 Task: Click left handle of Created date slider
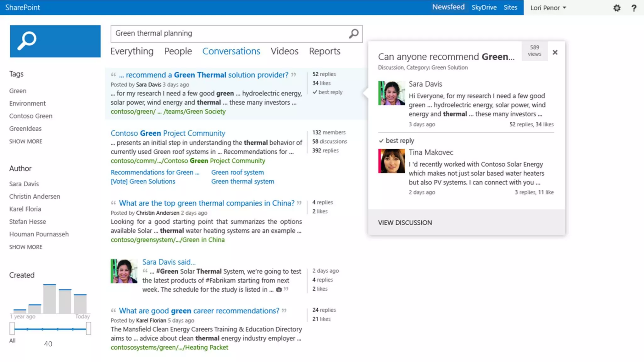pyautogui.click(x=12, y=328)
